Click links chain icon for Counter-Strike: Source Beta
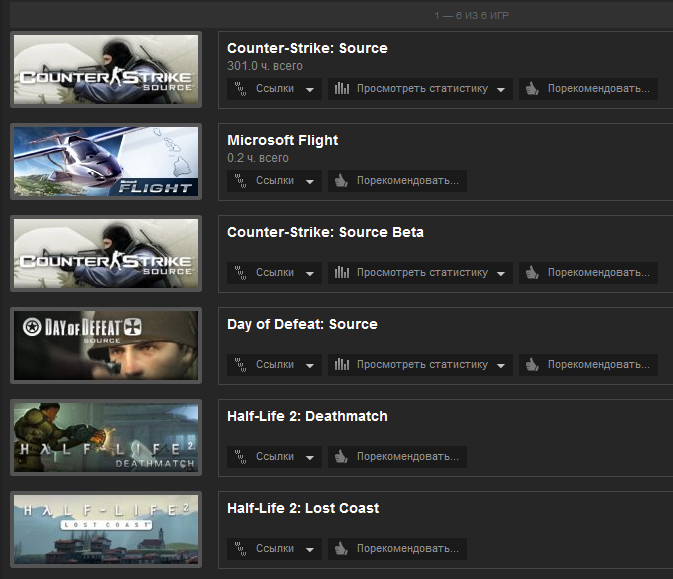This screenshot has height=579, width=673. 240,273
